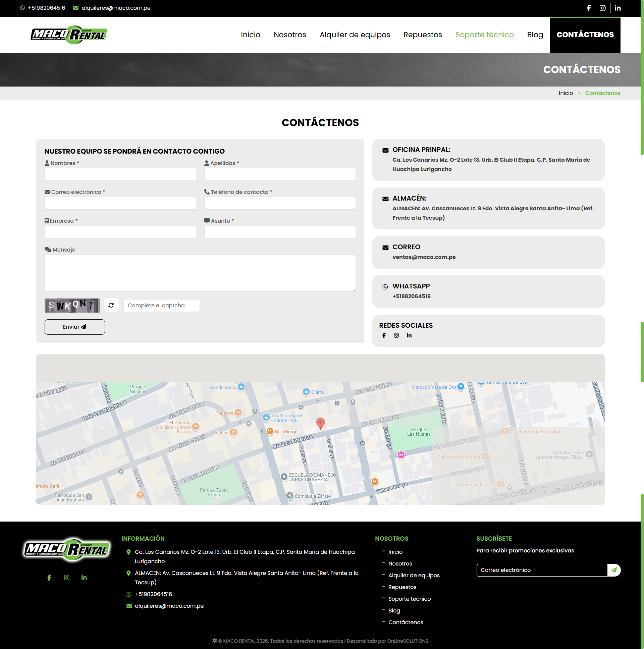Click Facebook icon under Redes Sociales

click(x=384, y=335)
